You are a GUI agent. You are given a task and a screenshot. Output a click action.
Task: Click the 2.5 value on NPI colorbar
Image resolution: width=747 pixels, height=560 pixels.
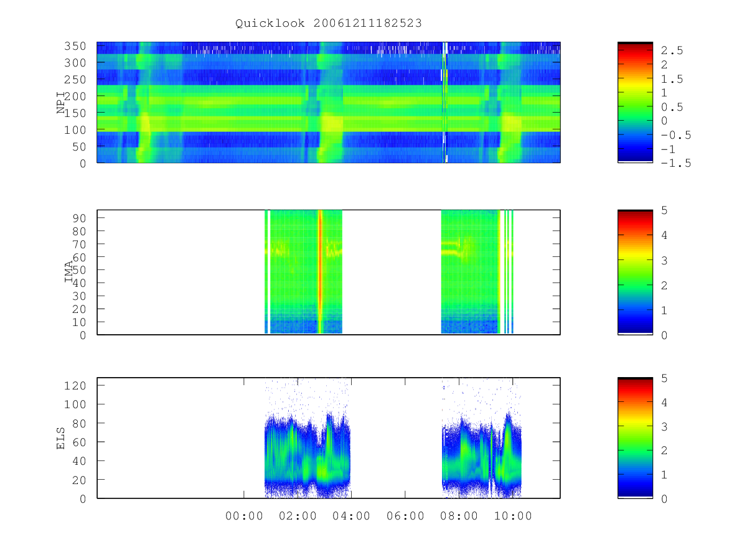(x=672, y=50)
